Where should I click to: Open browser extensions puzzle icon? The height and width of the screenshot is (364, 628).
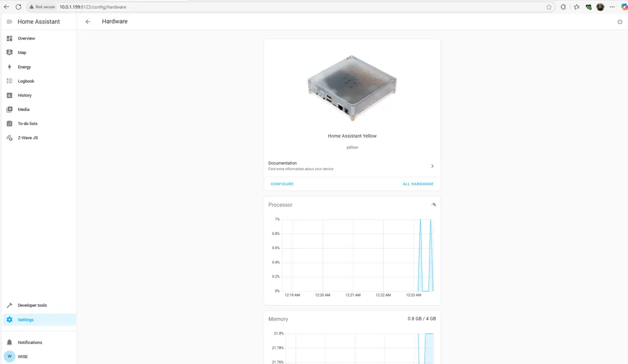click(x=563, y=7)
